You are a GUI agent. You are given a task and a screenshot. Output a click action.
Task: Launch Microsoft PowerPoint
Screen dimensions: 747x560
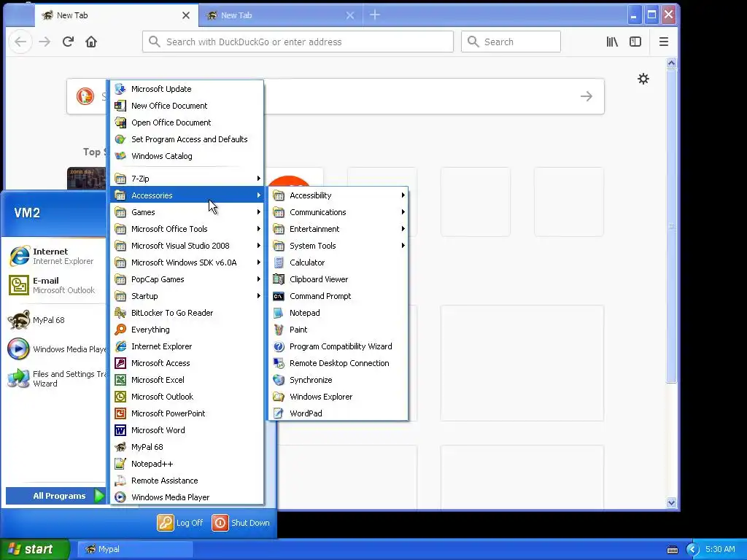(x=187, y=413)
